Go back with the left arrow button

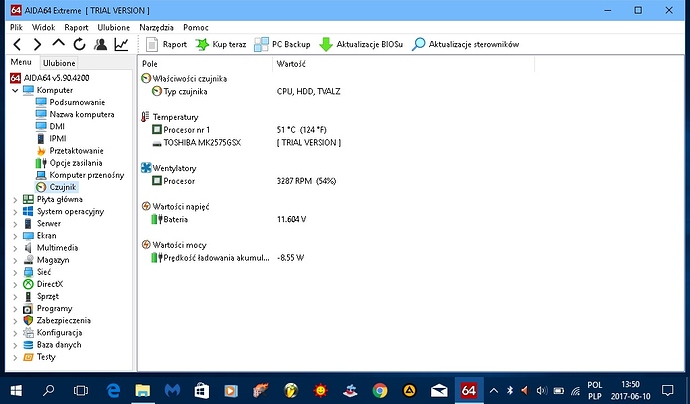point(17,44)
